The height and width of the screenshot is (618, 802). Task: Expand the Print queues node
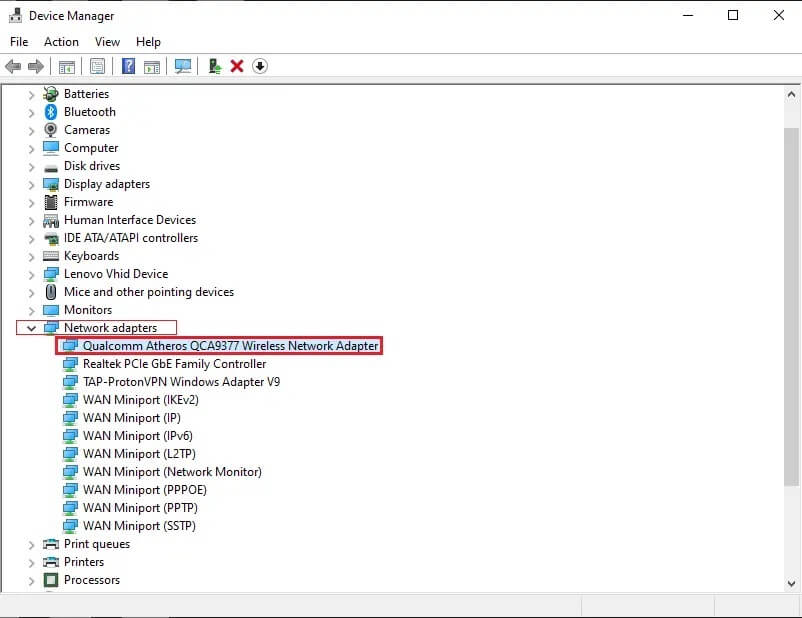[31, 545]
